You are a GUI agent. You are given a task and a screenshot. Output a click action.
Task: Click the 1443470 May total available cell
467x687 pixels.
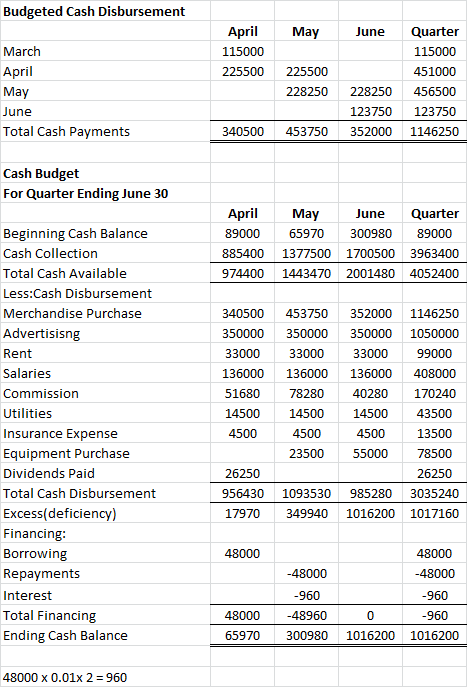tap(306, 273)
